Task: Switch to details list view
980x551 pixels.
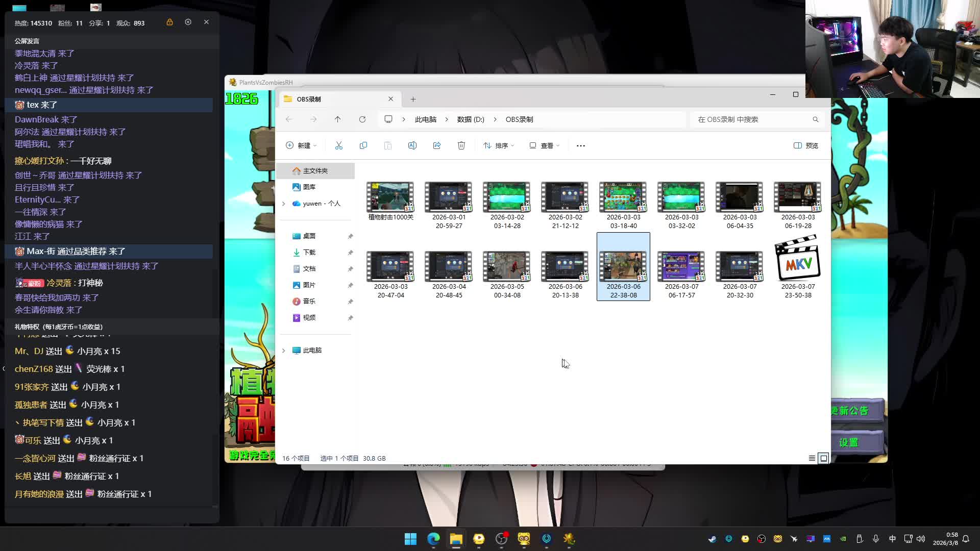Action: tap(812, 458)
